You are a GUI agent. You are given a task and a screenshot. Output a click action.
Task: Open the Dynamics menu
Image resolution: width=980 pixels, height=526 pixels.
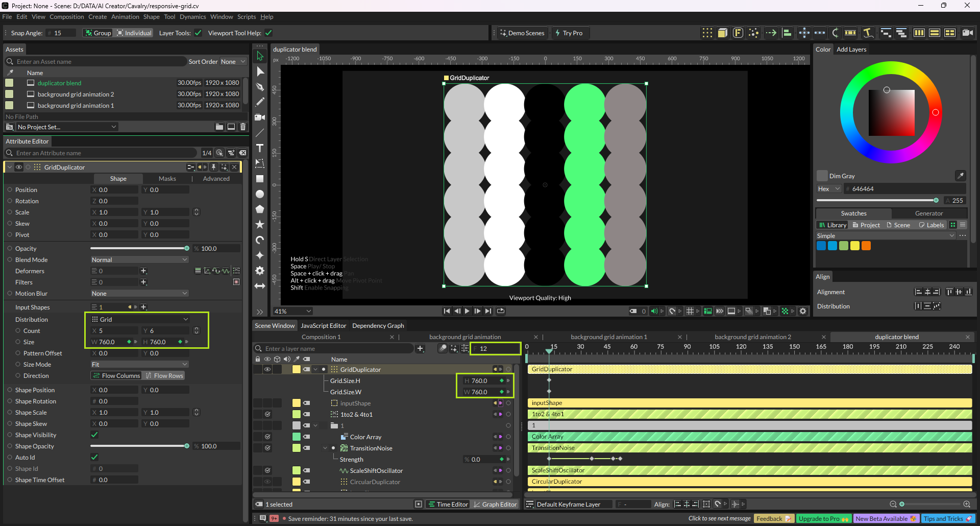coord(192,17)
